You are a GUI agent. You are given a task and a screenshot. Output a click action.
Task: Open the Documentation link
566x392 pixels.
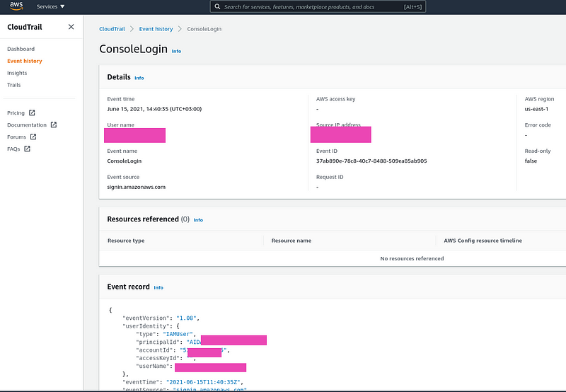[27, 125]
